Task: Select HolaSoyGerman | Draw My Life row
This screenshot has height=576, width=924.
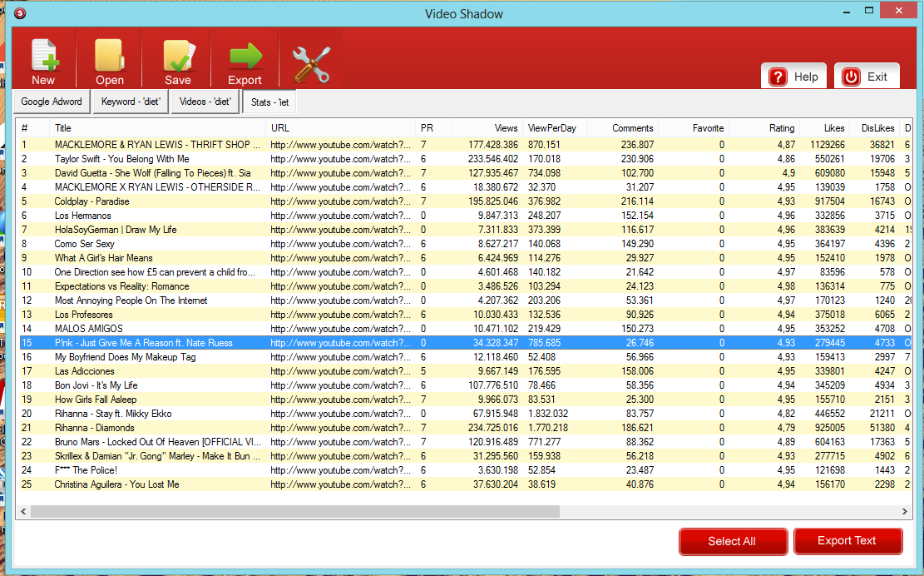Action: (x=465, y=230)
